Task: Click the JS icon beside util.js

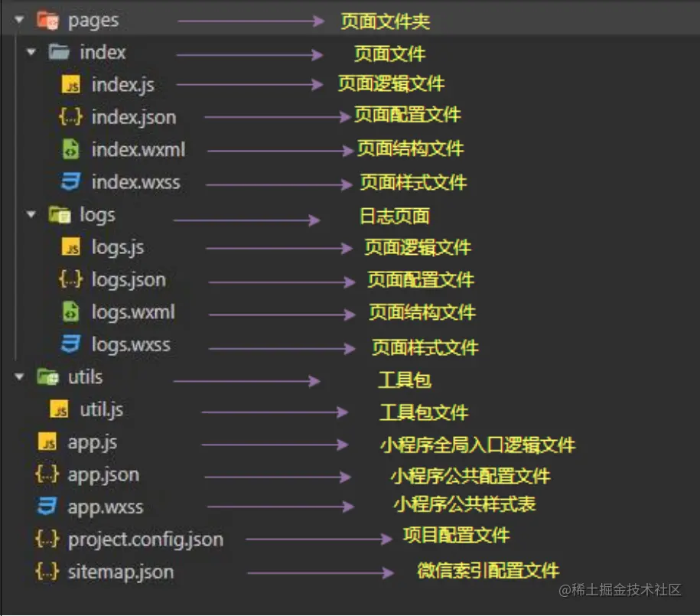Action: point(59,409)
